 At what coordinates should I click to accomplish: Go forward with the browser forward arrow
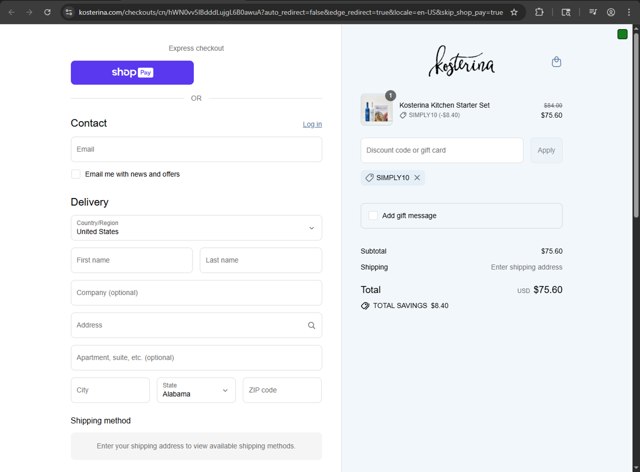point(29,12)
